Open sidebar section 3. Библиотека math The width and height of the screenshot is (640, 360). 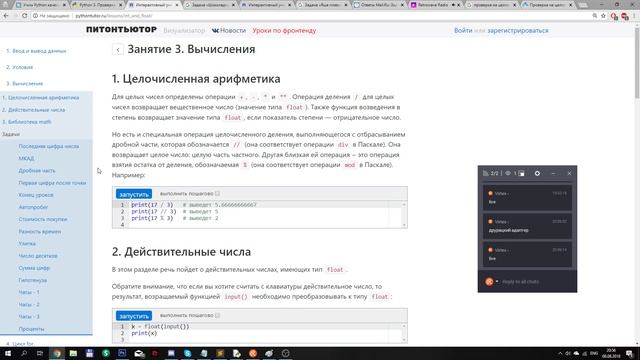(27, 122)
